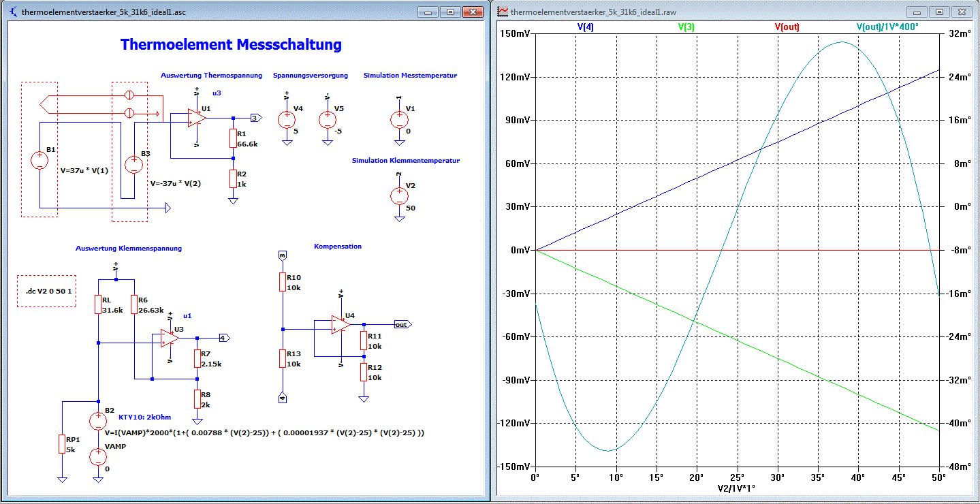Select voltage source V4 symbol

coord(287,119)
